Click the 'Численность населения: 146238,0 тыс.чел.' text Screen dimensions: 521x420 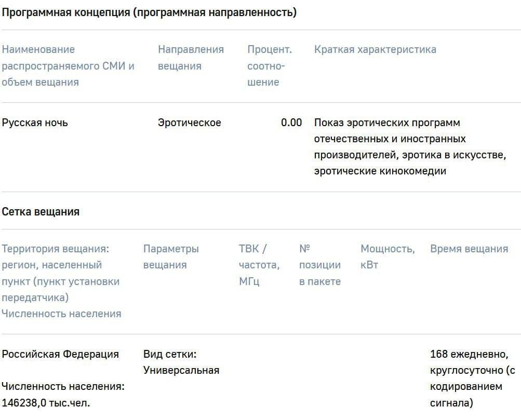(x=63, y=394)
